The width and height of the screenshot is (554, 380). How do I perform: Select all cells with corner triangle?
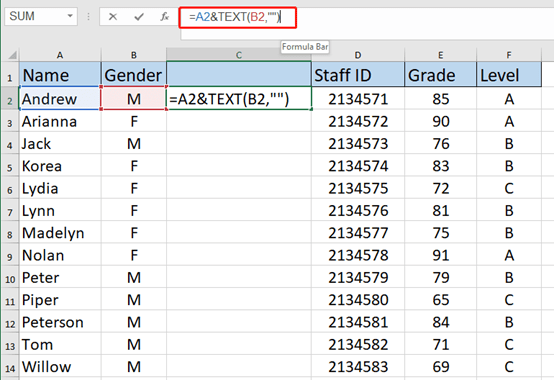12,55
